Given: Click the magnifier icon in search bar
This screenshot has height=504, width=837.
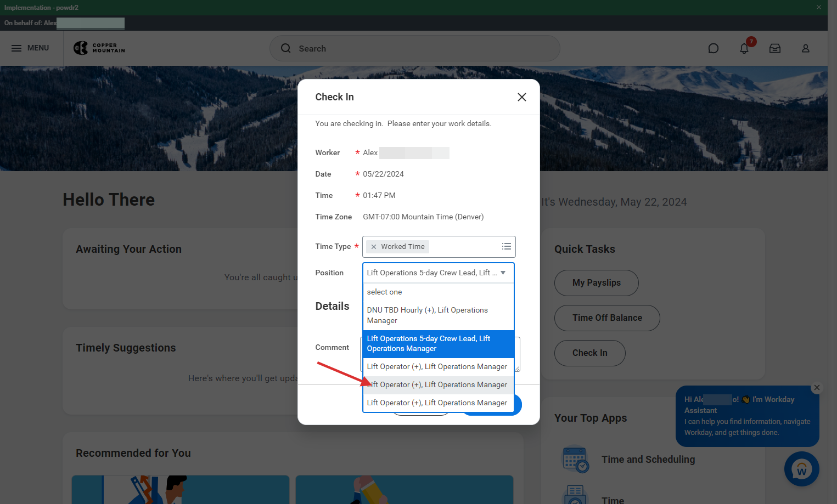Looking at the screenshot, I should pos(286,48).
